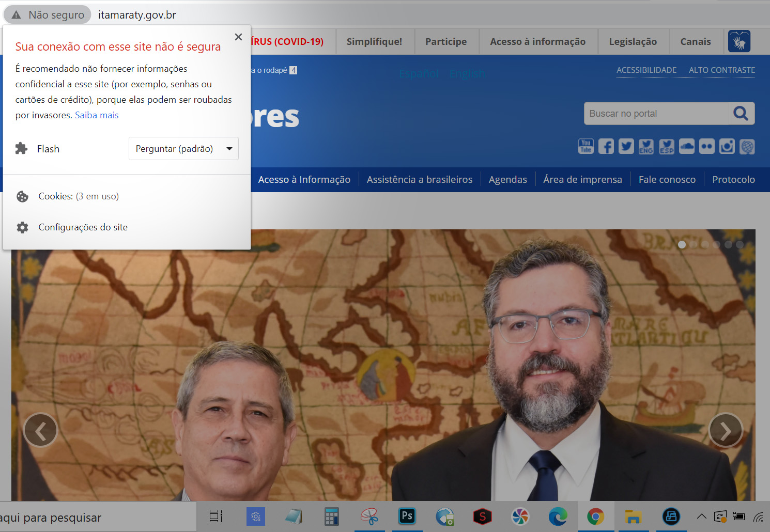Viewport: 770px width, 532px height.
Task: Click the 'Buscar no portal' search field
Action: click(656, 114)
